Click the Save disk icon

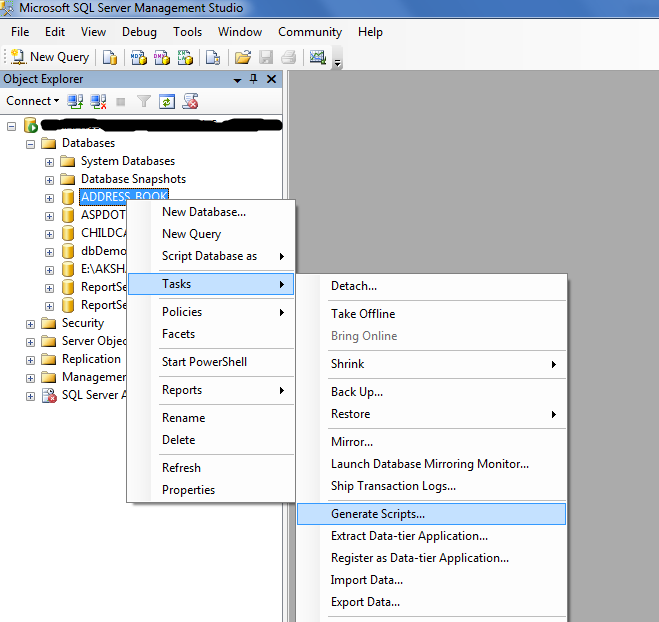pos(266,58)
